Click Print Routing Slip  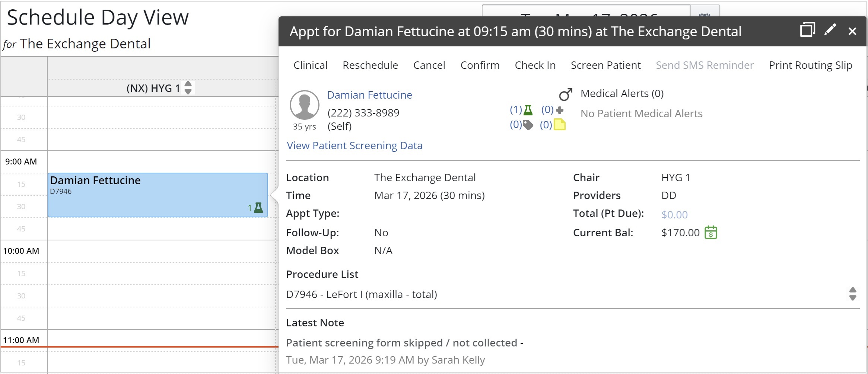[810, 65]
